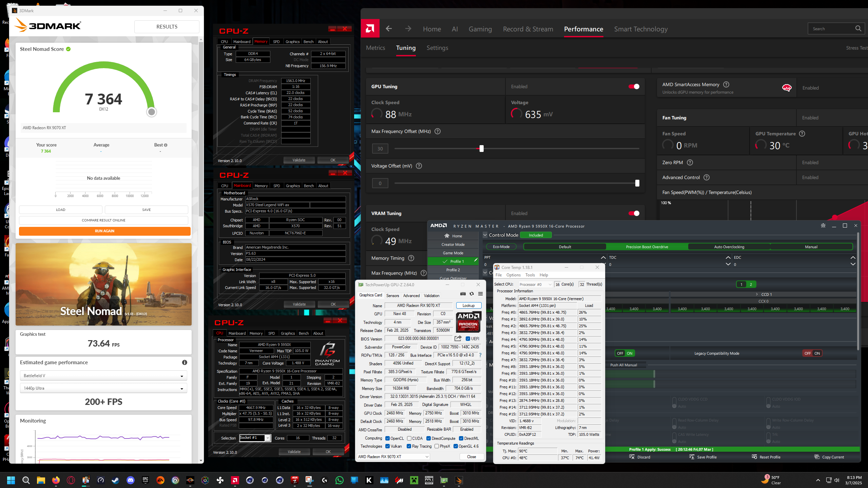The width and height of the screenshot is (868, 488).
Task: Click Precision Boost Overdrive mode button
Action: [x=647, y=247]
